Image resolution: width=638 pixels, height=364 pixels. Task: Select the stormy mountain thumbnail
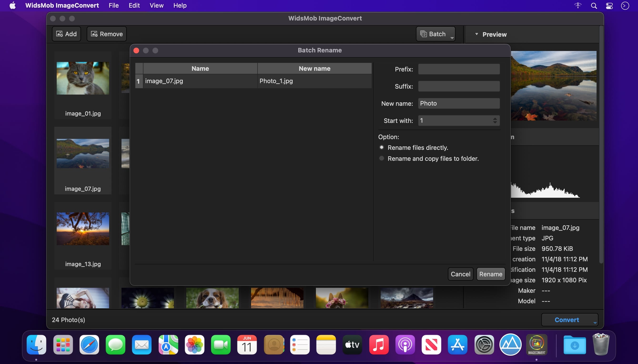click(x=407, y=298)
